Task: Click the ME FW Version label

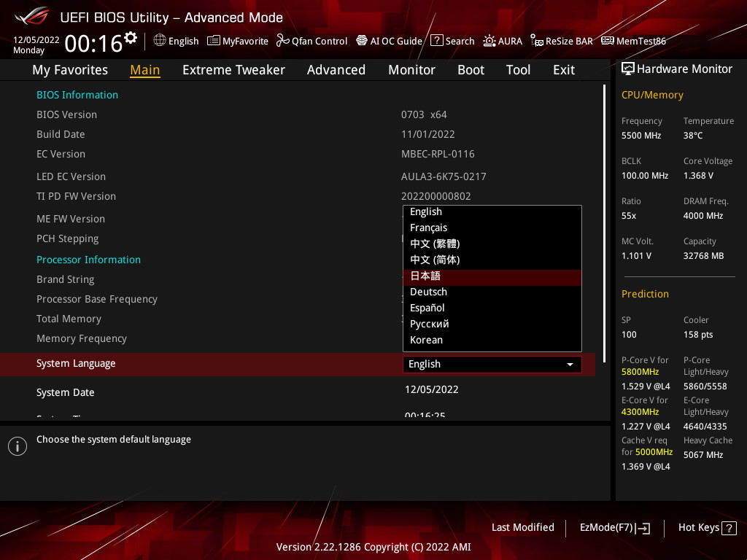Action: (x=71, y=219)
